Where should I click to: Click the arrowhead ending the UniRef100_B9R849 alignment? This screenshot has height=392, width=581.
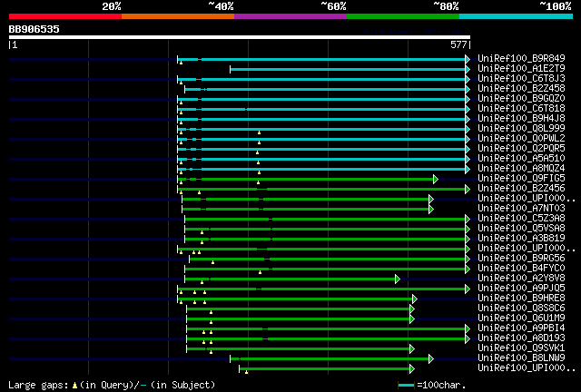point(468,59)
